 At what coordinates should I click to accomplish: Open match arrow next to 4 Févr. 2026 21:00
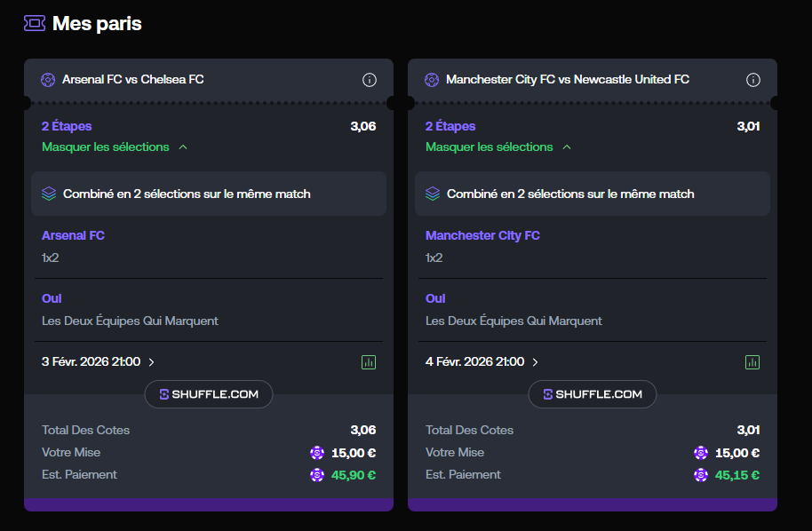point(535,362)
